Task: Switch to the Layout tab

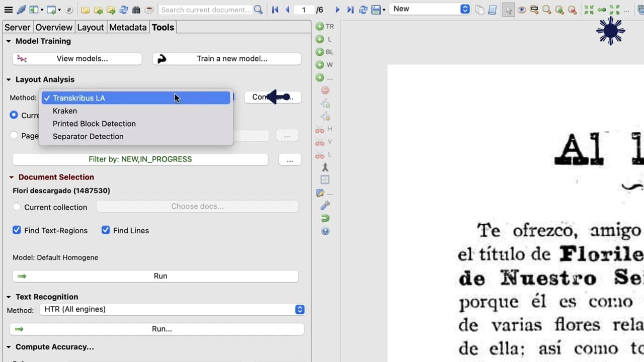Action: coord(91,27)
